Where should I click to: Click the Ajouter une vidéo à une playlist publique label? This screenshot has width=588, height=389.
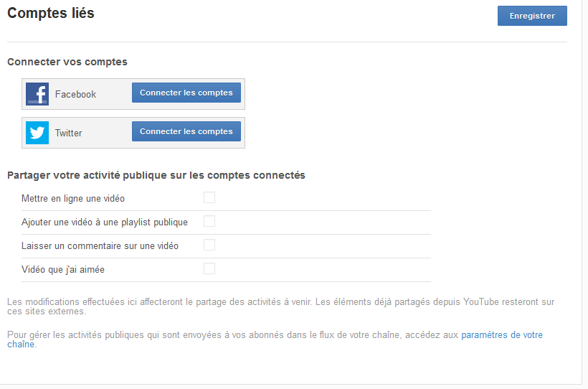point(105,222)
